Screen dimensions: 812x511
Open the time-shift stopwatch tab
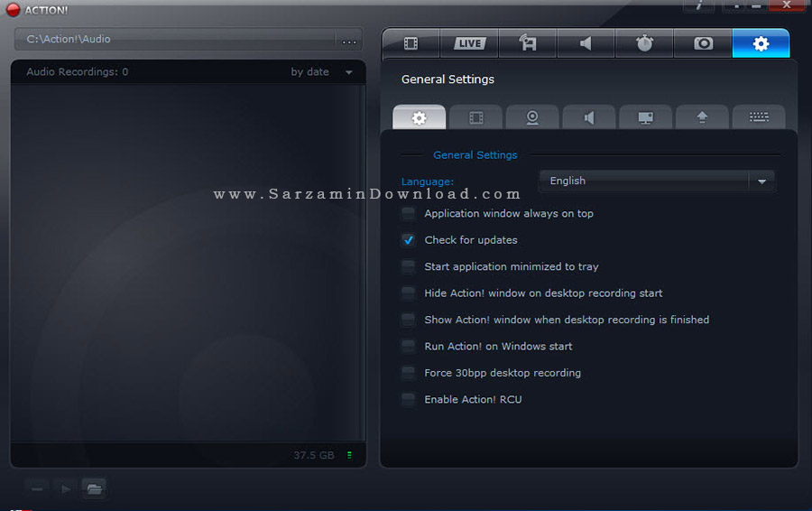coord(644,43)
